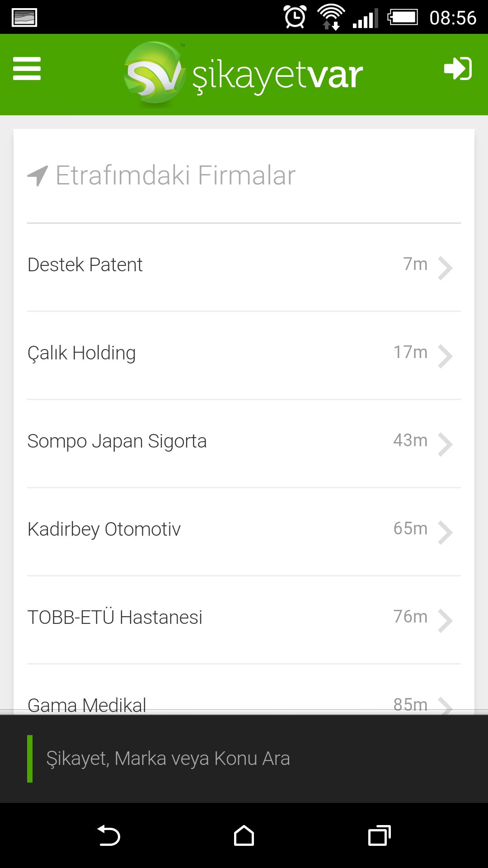Open the recent apps button
488x868 pixels.
coord(379,835)
